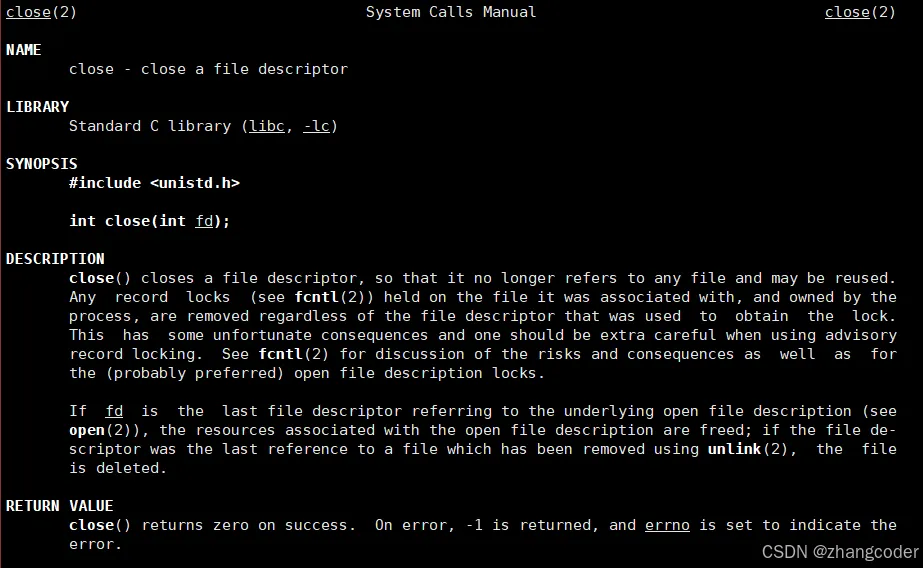923x568 pixels.
Task: Click the bold unlink(2) reference
Action: 748,449
